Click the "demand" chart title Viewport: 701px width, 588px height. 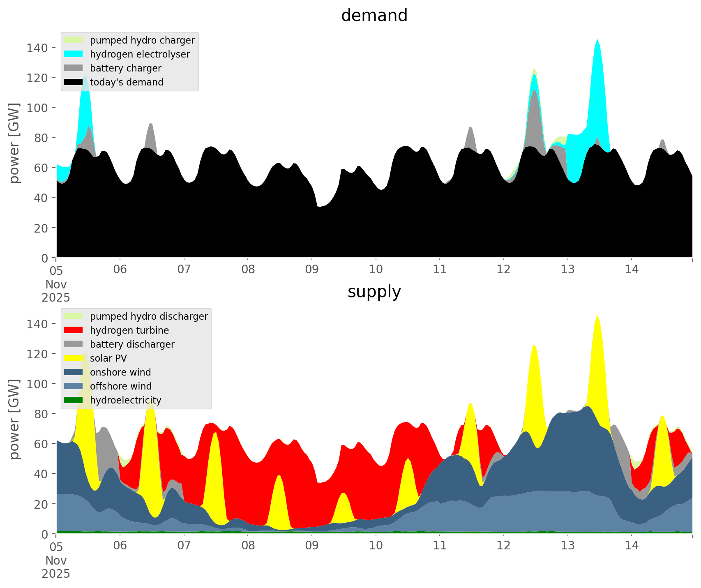click(374, 16)
